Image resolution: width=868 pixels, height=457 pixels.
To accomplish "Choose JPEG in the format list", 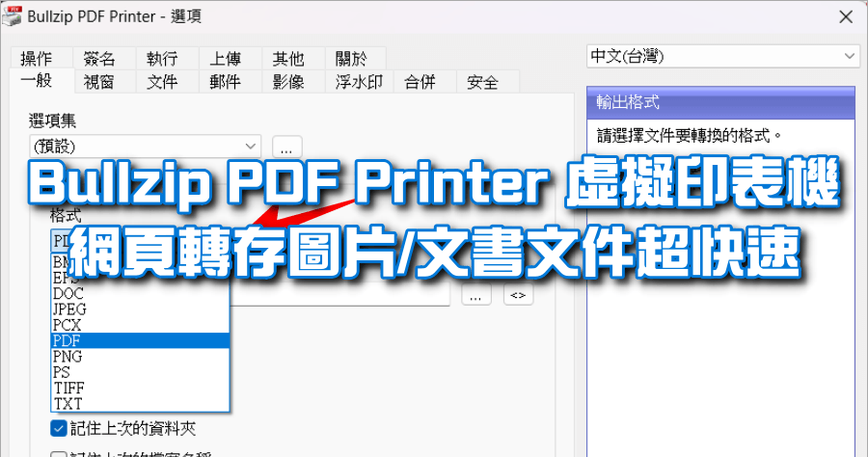I will [x=140, y=309].
